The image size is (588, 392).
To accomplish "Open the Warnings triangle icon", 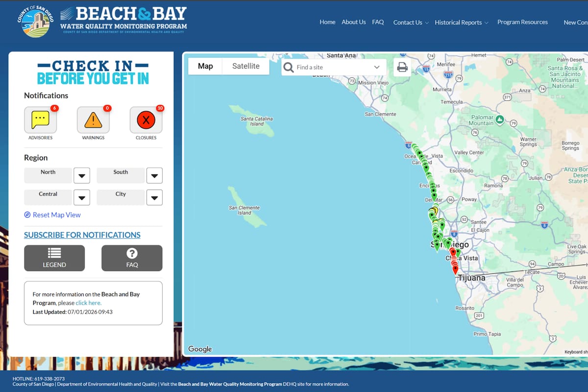I will [93, 120].
